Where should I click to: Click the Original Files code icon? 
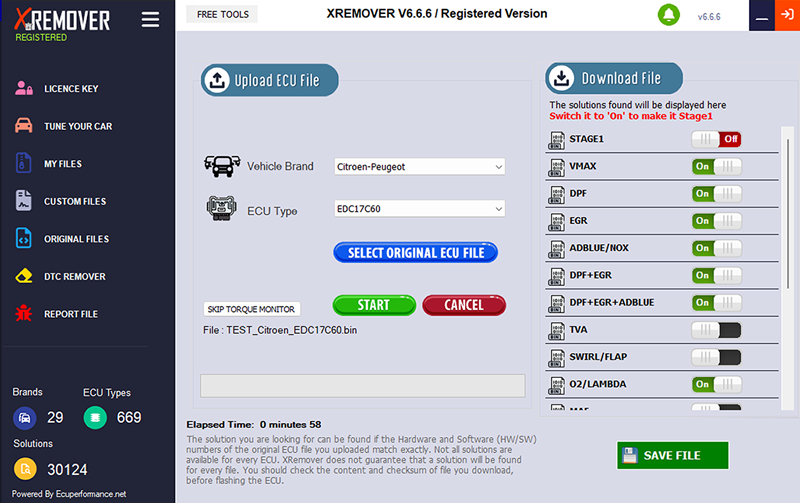[x=23, y=238]
